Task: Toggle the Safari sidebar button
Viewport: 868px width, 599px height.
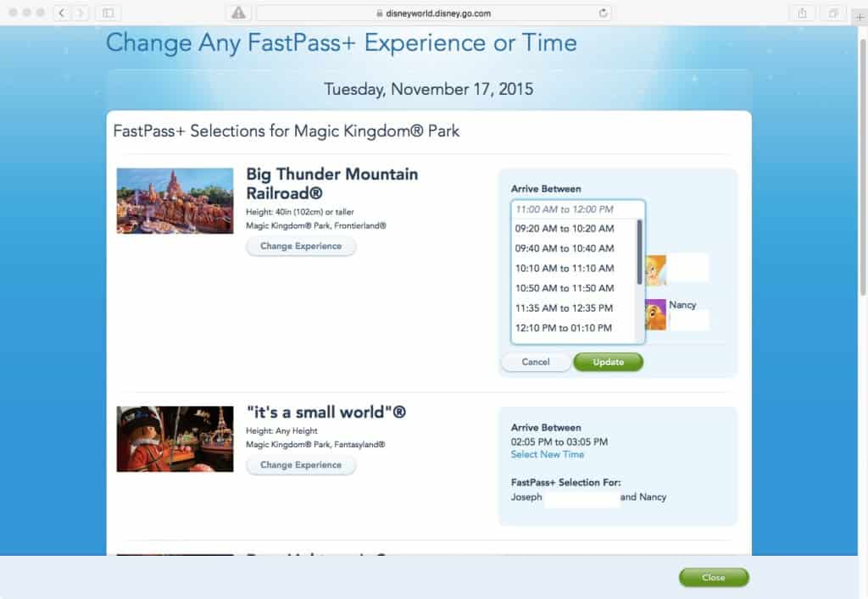Action: click(108, 13)
